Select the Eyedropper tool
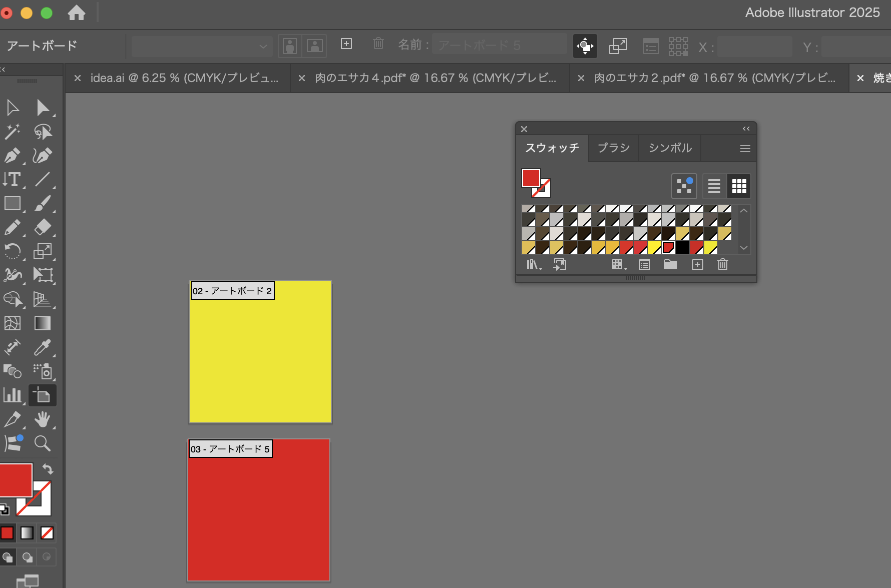This screenshot has width=891, height=588. coord(43,347)
